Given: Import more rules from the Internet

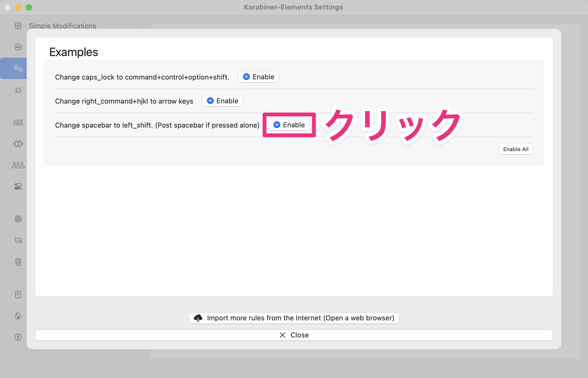Looking at the screenshot, I should point(294,318).
